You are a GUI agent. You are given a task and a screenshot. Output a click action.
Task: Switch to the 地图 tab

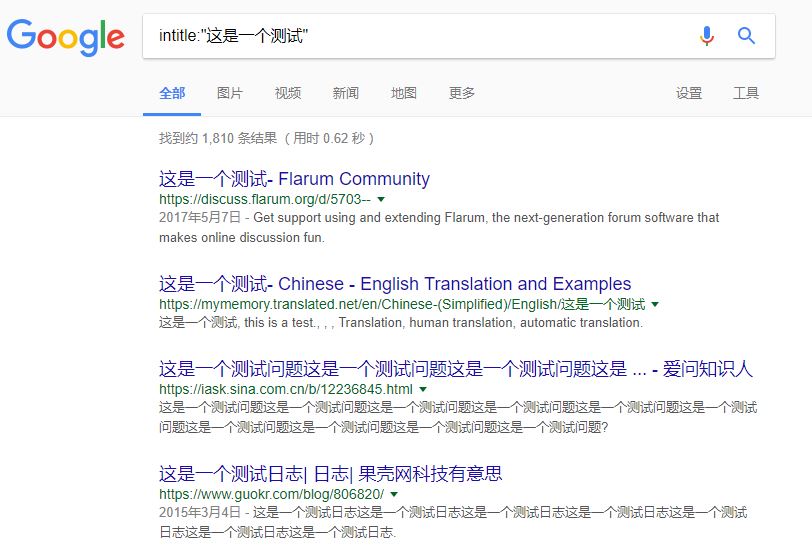coord(404,93)
